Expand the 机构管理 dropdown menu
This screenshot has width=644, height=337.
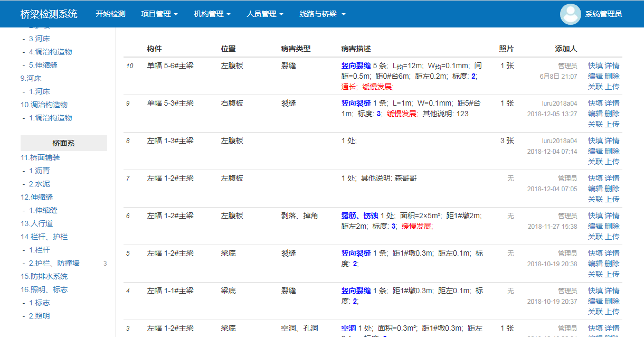[212, 14]
